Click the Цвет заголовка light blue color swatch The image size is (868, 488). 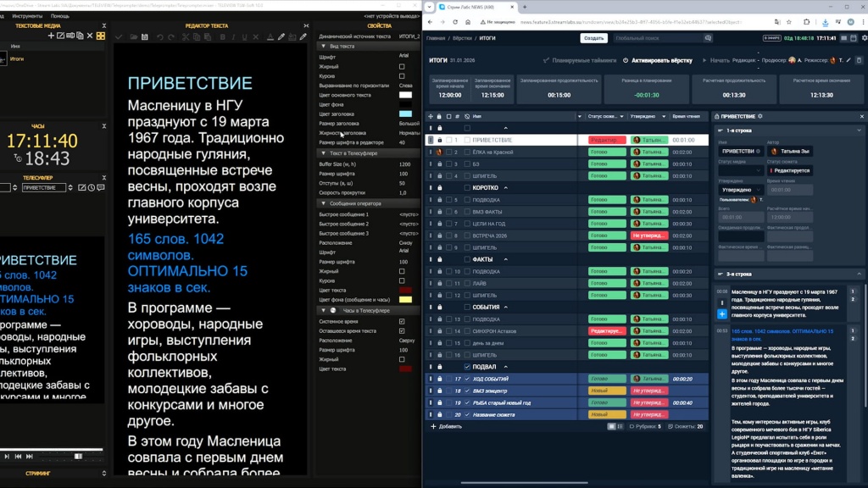[405, 114]
